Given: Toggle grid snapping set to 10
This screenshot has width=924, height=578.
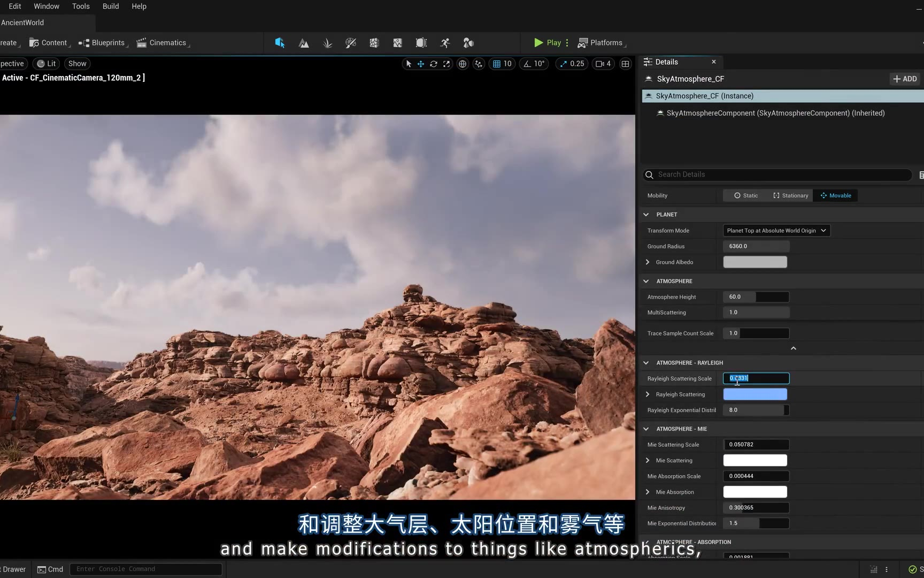Looking at the screenshot, I should (502, 64).
